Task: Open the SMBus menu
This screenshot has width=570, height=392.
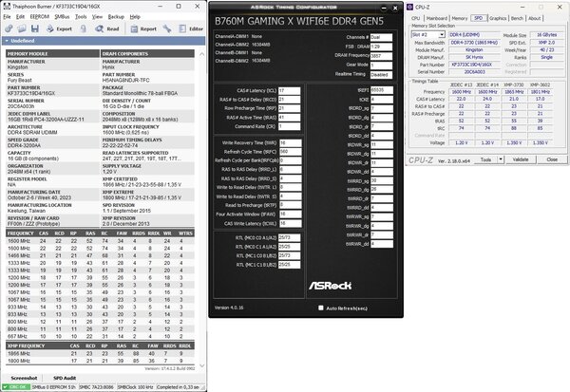Action: click(62, 17)
